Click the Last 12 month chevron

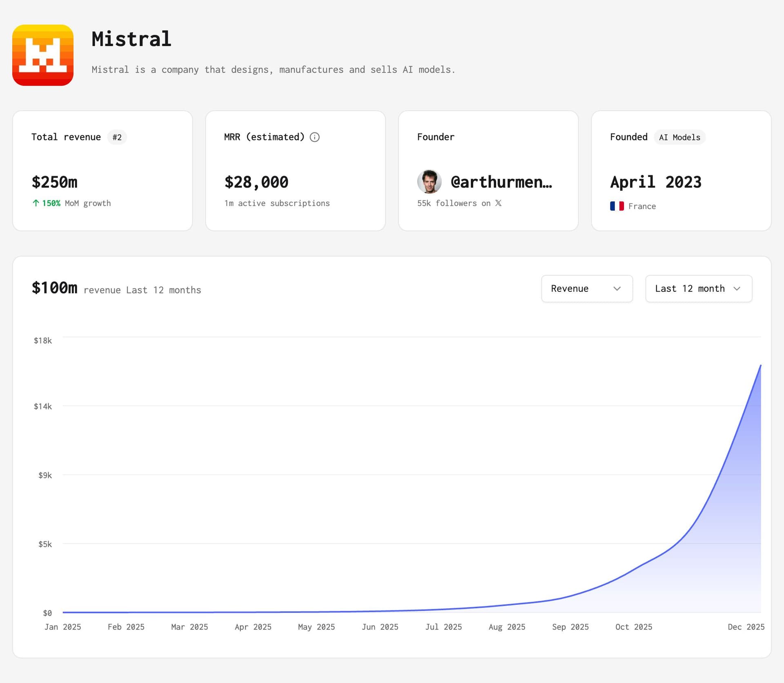click(x=737, y=289)
